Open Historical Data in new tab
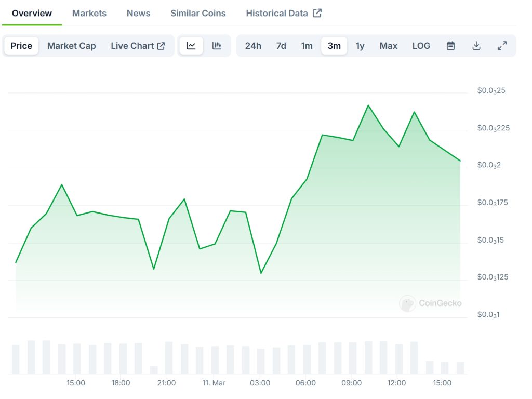This screenshot has width=532, height=399. coord(284,13)
